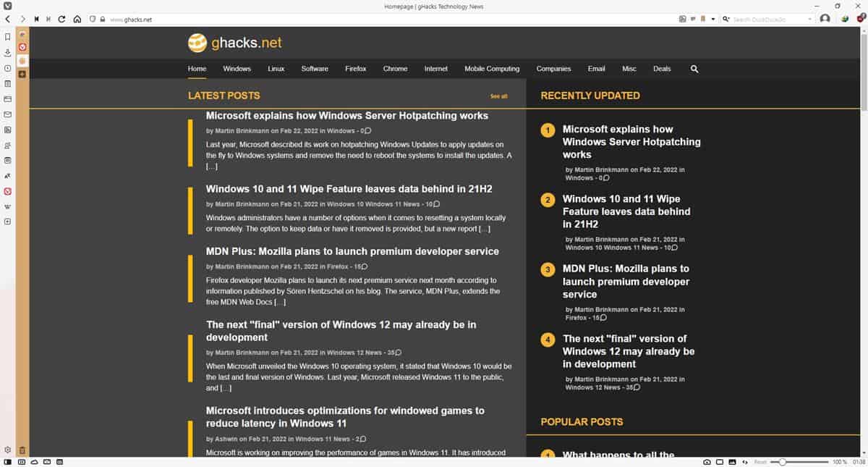This screenshot has width=868, height=467.
Task: Toggle the sidebar panel visibility icon
Action: pos(7,461)
